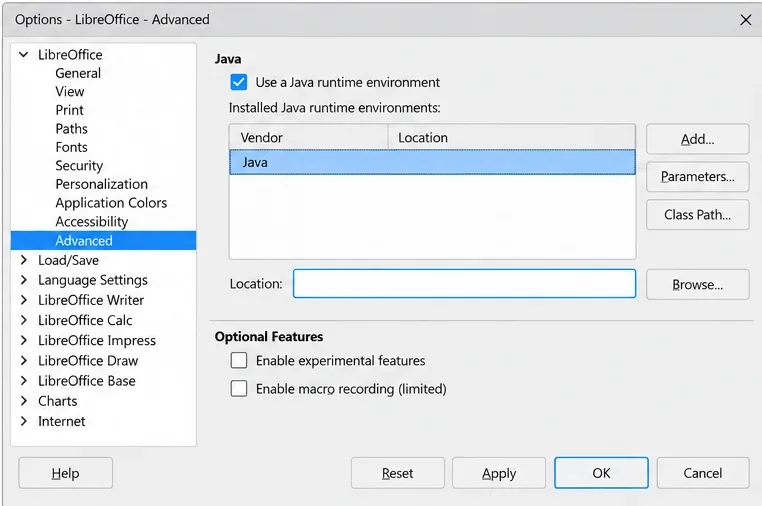Image resolution: width=762 pixels, height=506 pixels.
Task: Expand the LibreOffice Writer node
Action: [x=23, y=300]
